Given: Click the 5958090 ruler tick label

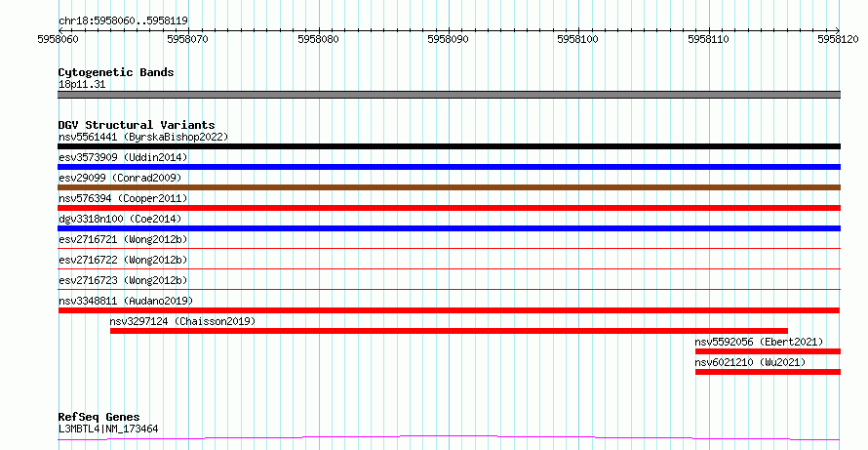Looking at the screenshot, I should point(448,39).
